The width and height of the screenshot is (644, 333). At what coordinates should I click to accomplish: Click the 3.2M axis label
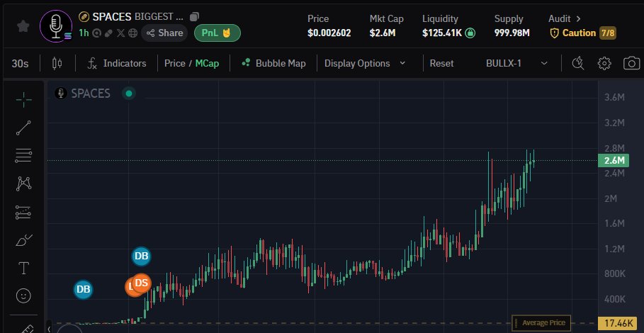click(614, 123)
